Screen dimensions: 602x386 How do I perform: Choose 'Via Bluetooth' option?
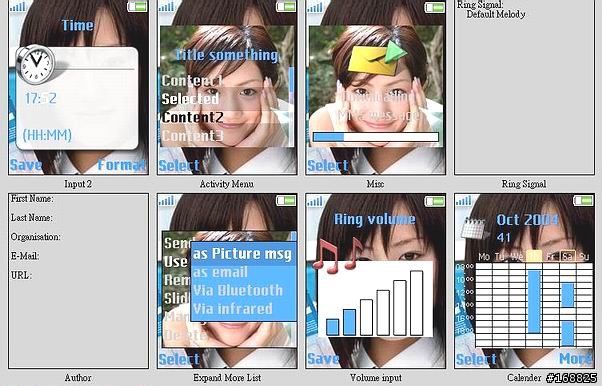click(x=243, y=290)
